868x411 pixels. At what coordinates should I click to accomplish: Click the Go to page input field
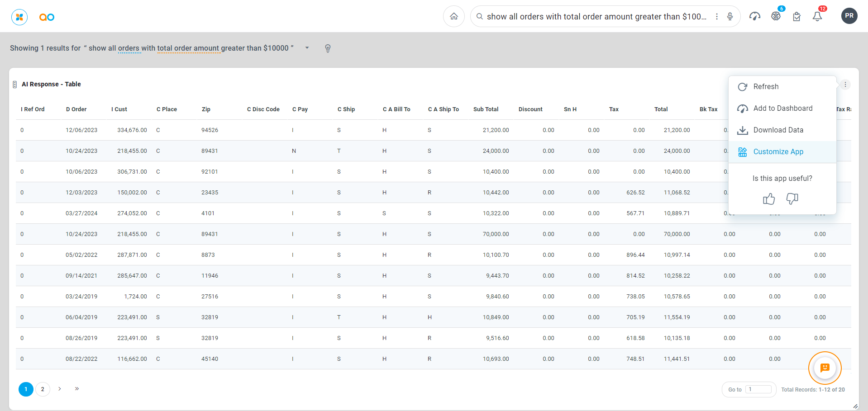(x=758, y=389)
